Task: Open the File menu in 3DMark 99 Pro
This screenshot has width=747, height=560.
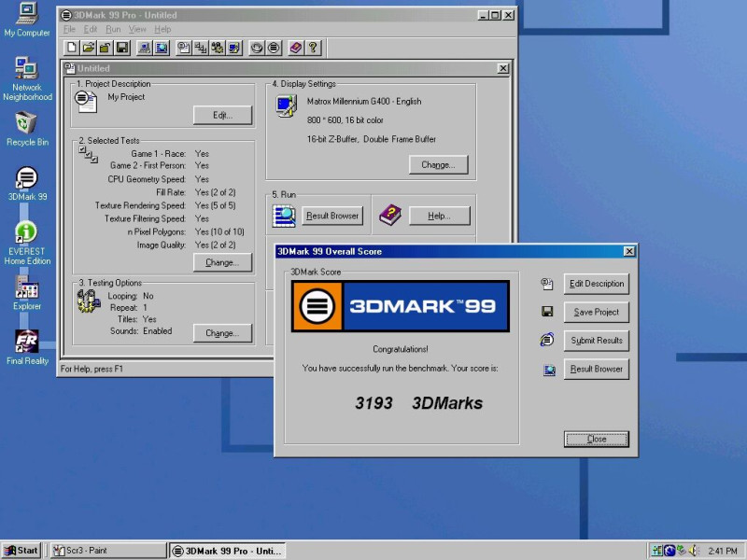Action: 69,29
